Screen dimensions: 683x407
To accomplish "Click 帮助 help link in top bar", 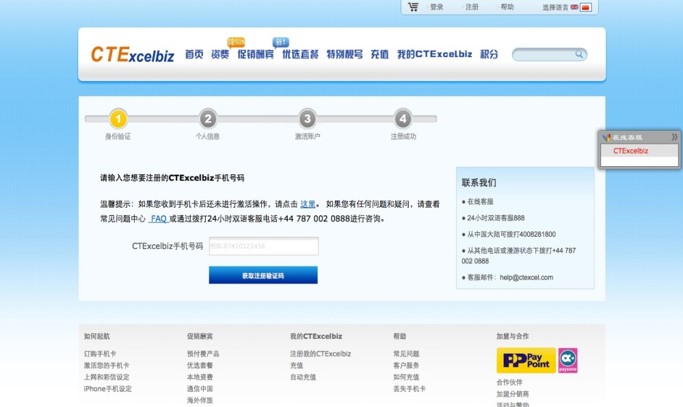I will [x=507, y=7].
